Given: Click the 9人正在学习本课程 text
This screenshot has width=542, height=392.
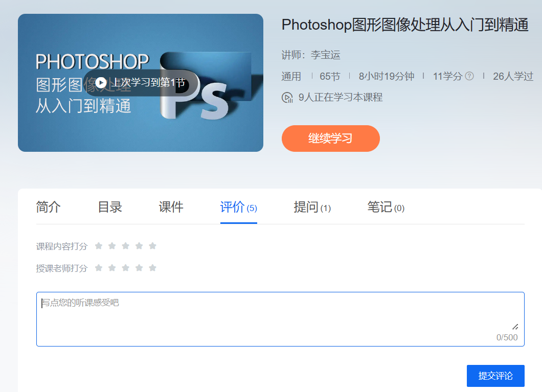Looking at the screenshot, I should [x=341, y=98].
